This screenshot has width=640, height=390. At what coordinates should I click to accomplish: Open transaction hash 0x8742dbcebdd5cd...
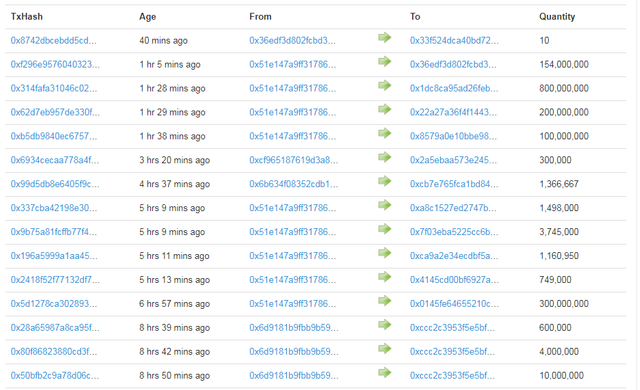point(53,40)
